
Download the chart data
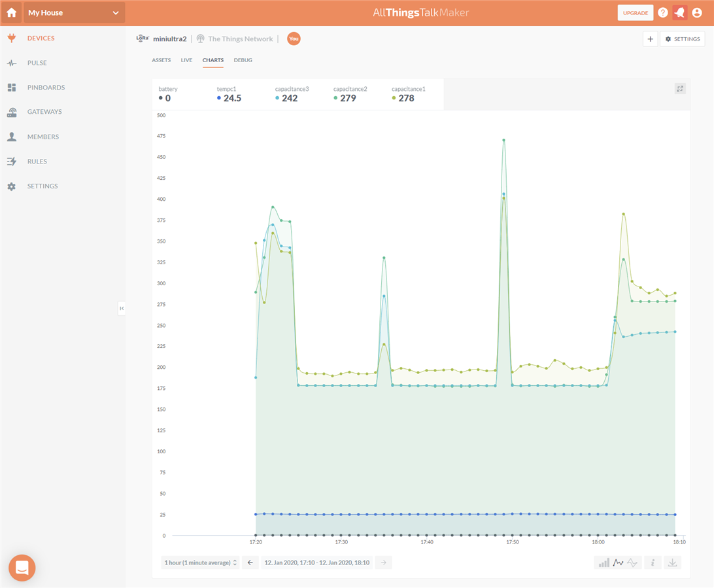(673, 562)
